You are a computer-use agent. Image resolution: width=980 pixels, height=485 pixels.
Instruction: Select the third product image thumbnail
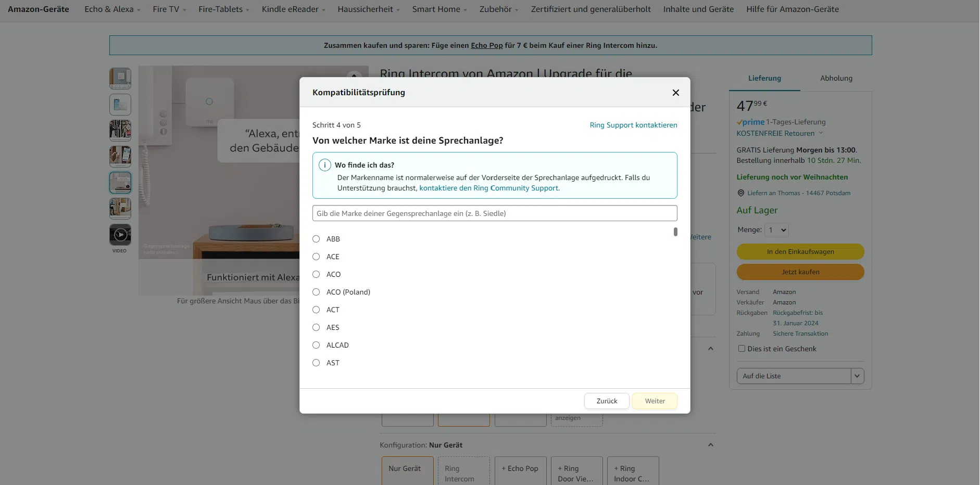click(120, 131)
